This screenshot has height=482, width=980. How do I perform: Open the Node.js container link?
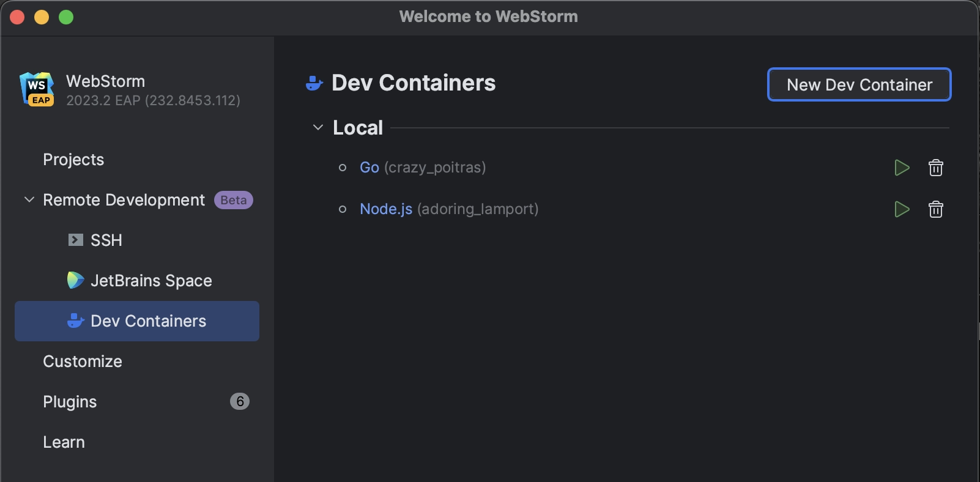coord(386,209)
